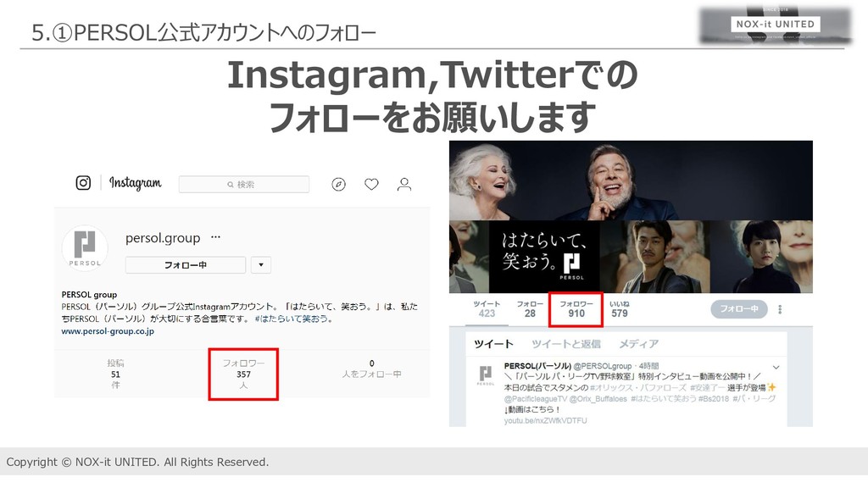Select the ツイート tab

tap(493, 344)
